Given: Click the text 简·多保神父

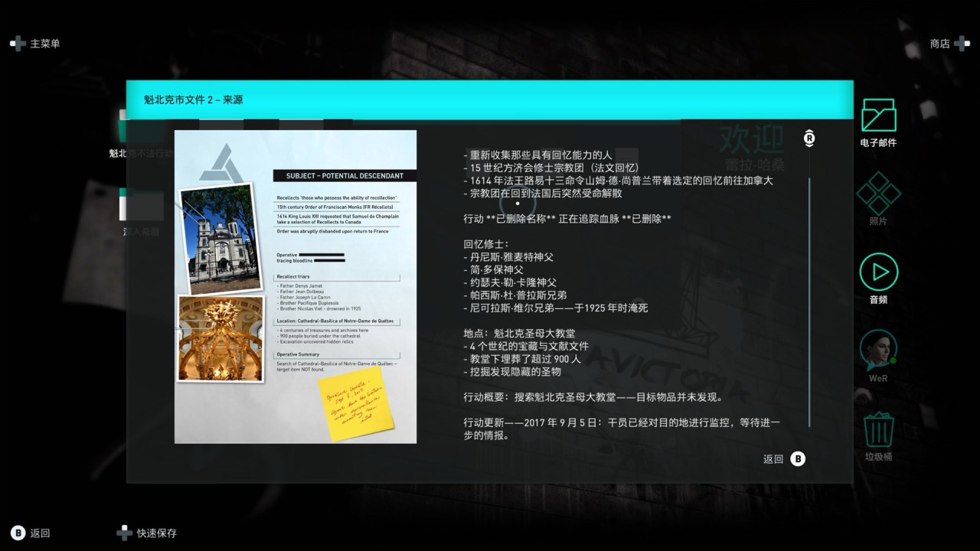Looking at the screenshot, I should (x=494, y=270).
